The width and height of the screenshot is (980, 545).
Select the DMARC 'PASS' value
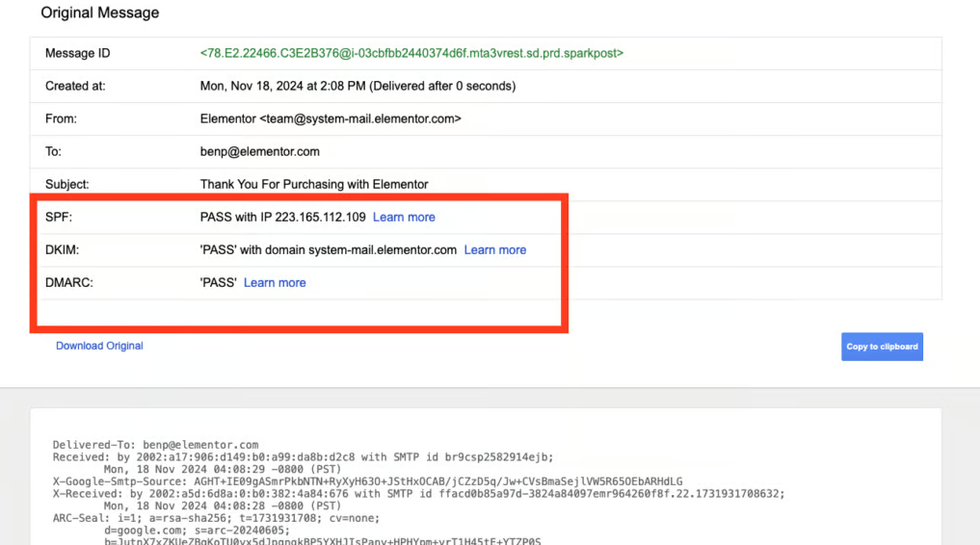[x=218, y=283]
